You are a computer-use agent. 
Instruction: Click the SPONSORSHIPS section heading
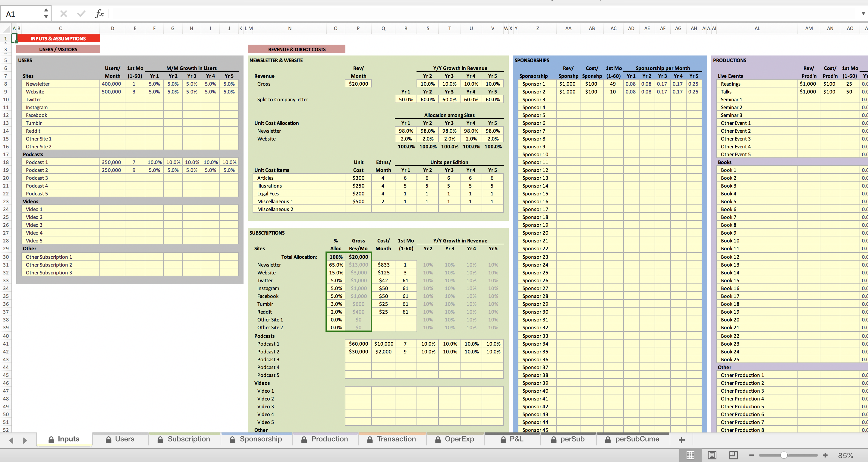click(x=532, y=60)
